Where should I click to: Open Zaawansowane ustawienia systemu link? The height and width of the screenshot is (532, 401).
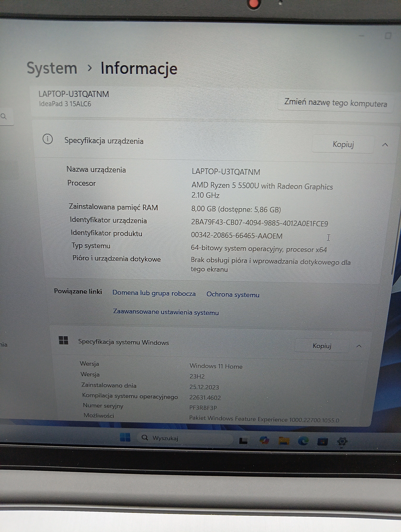click(166, 312)
